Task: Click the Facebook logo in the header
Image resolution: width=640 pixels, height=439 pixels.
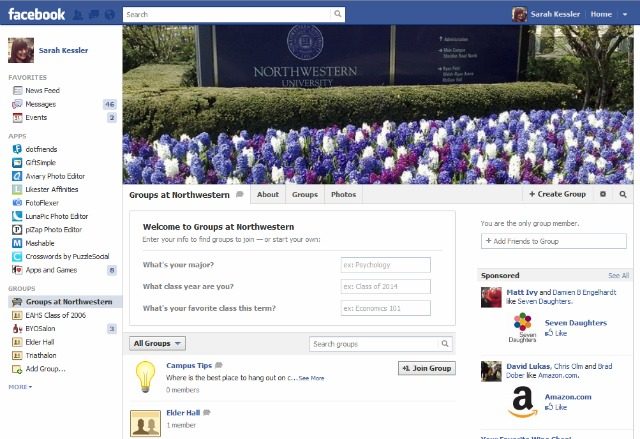Action: click(x=37, y=14)
